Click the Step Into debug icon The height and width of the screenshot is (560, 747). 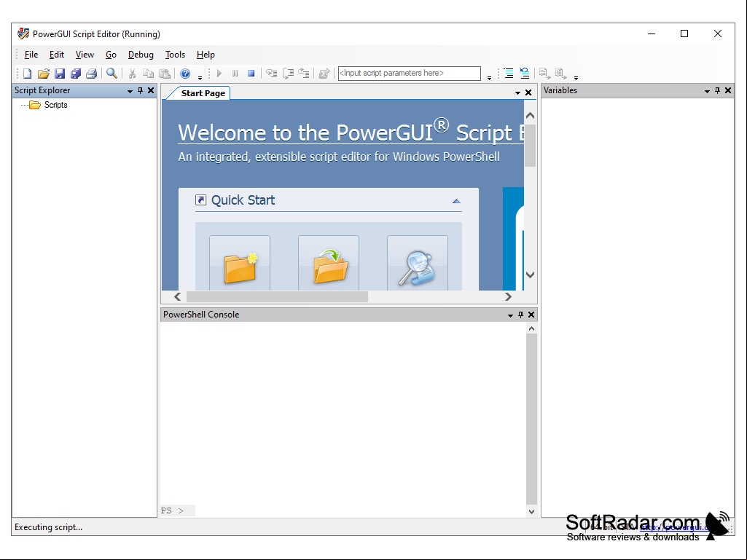272,74
